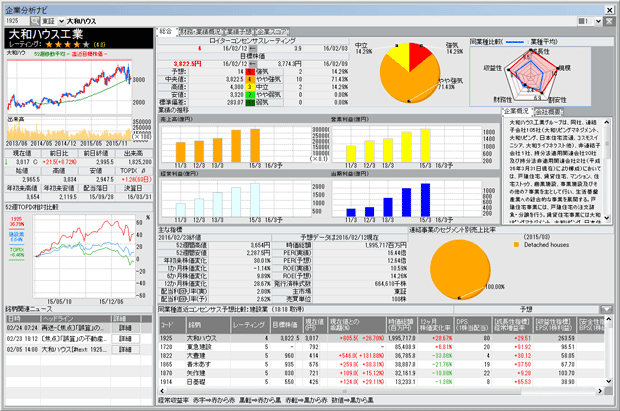This screenshot has width=620, height=411.
Task: Click the company overview scroll-up arrow
Action: 607,123
